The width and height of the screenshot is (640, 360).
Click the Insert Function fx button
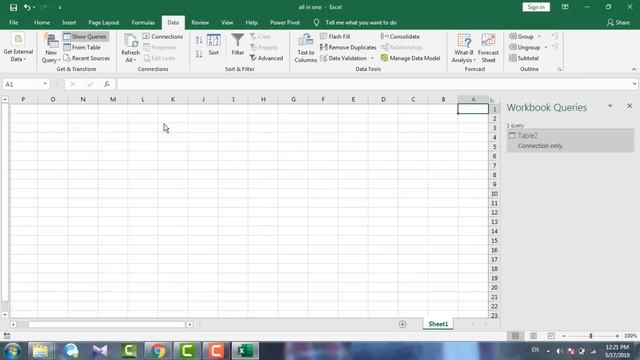[x=107, y=84]
